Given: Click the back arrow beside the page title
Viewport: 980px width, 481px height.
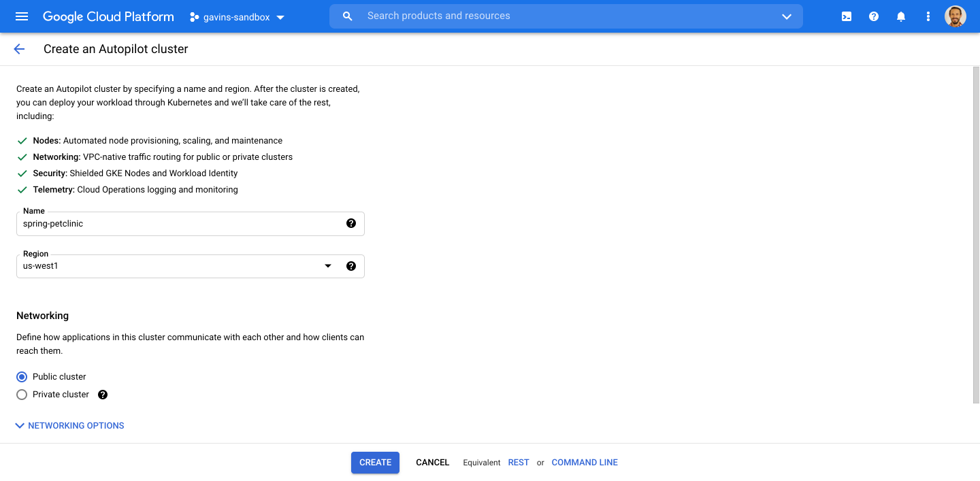Looking at the screenshot, I should click(x=18, y=48).
